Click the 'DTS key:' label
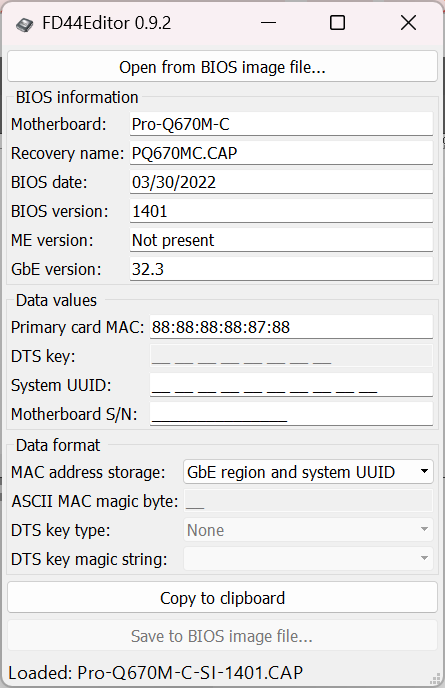 (43, 356)
